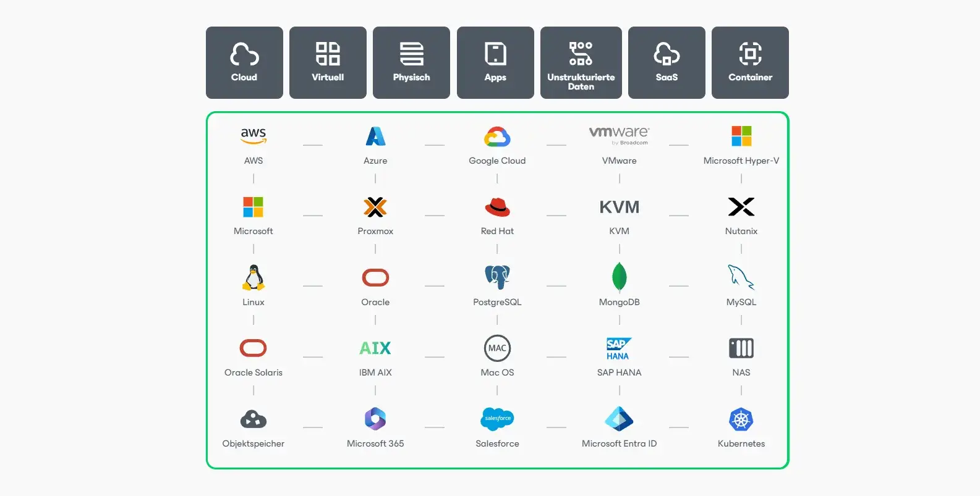
Task: Click the "Google Cloud" text label
Action: (497, 161)
